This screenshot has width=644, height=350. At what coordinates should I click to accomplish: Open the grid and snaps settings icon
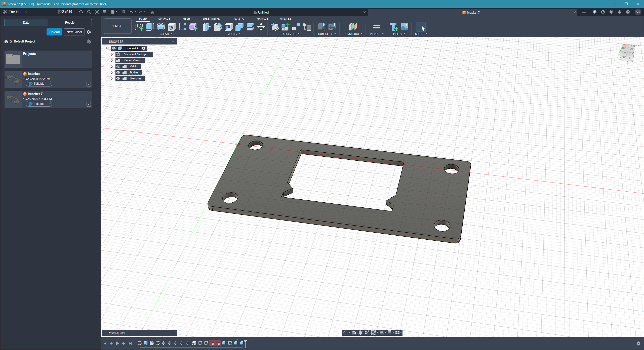tap(389, 333)
